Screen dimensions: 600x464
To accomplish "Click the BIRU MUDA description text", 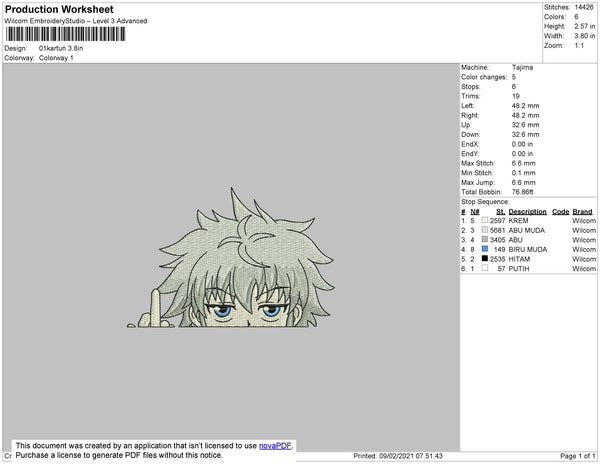I will coord(528,249).
